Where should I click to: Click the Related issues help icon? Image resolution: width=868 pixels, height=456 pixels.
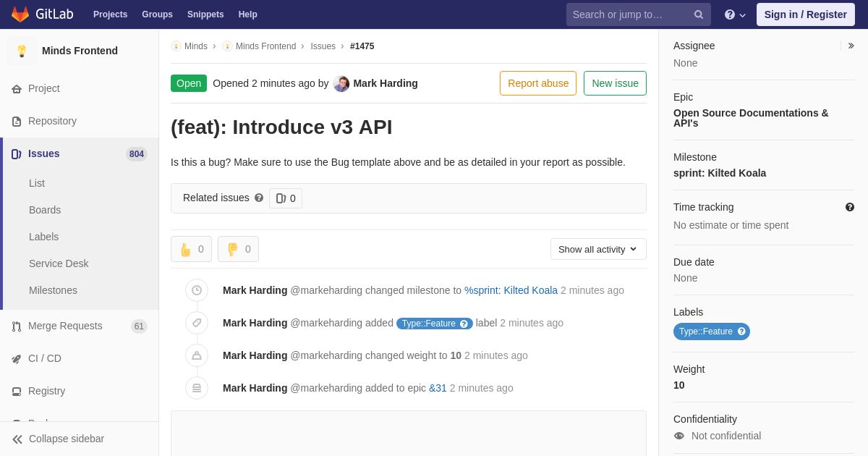click(259, 198)
